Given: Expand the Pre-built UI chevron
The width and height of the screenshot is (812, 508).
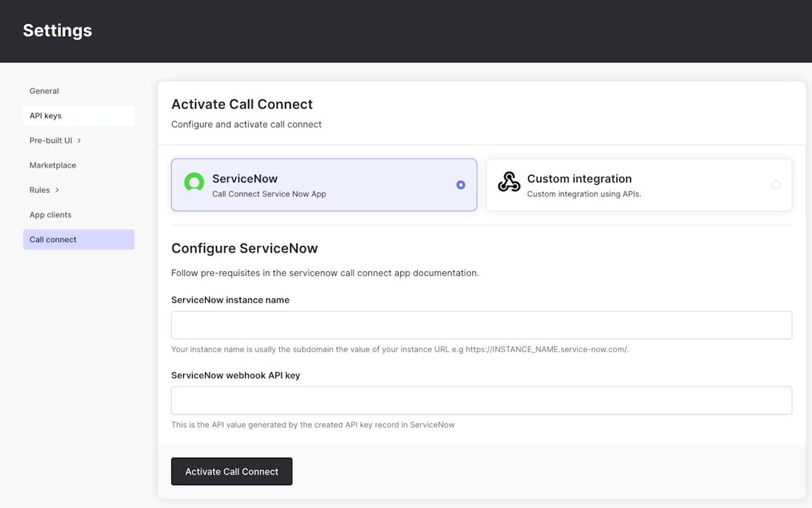Looking at the screenshot, I should [x=79, y=140].
